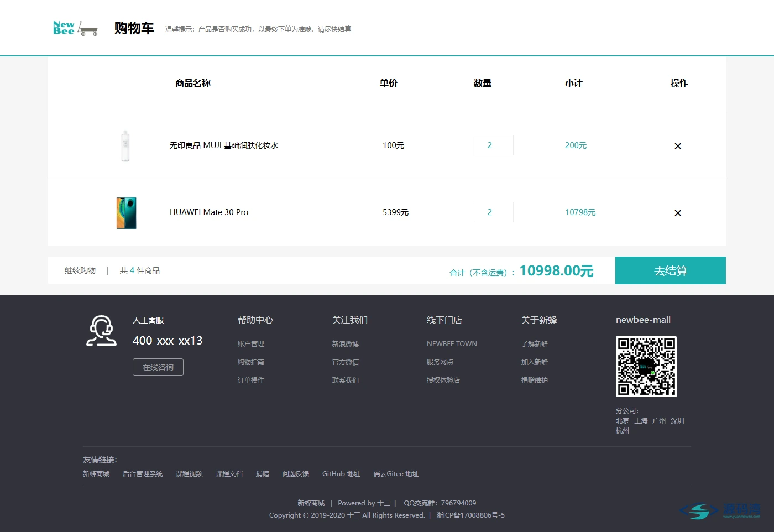The width and height of the screenshot is (774, 532).
Task: Click the 400-xxx-xx13 phone number
Action: [168, 341]
